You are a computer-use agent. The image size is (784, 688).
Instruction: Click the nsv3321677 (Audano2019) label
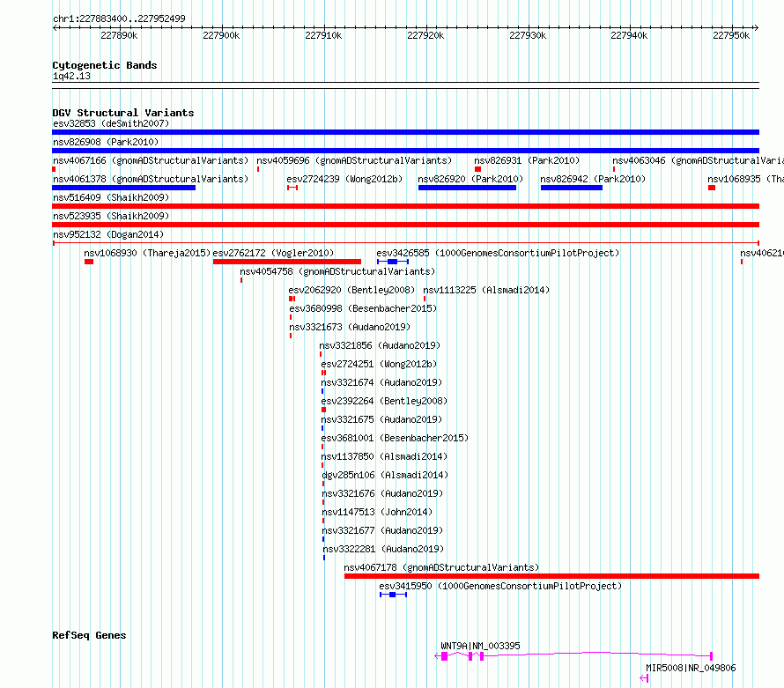click(382, 530)
